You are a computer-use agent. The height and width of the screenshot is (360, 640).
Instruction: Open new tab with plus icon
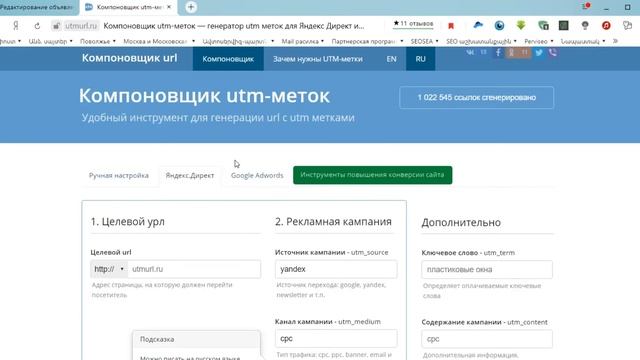pyautogui.click(x=191, y=7)
